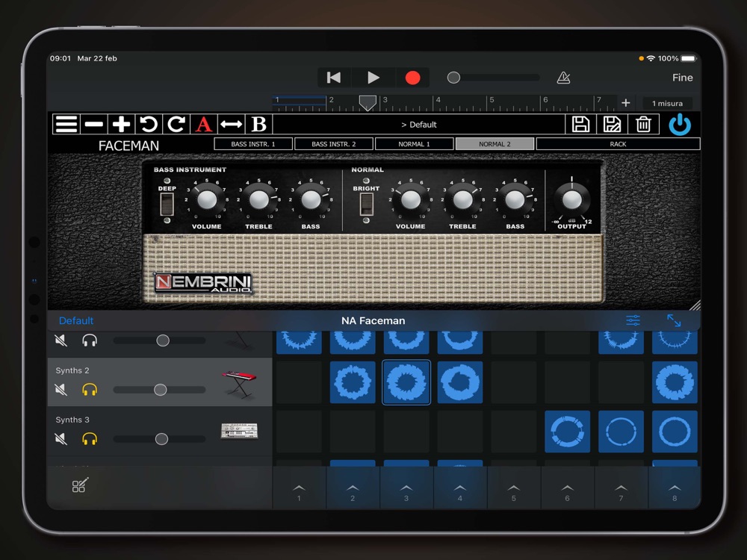Copy settings between A and B with the arrow icon
This screenshot has width=747, height=560.
point(232,124)
